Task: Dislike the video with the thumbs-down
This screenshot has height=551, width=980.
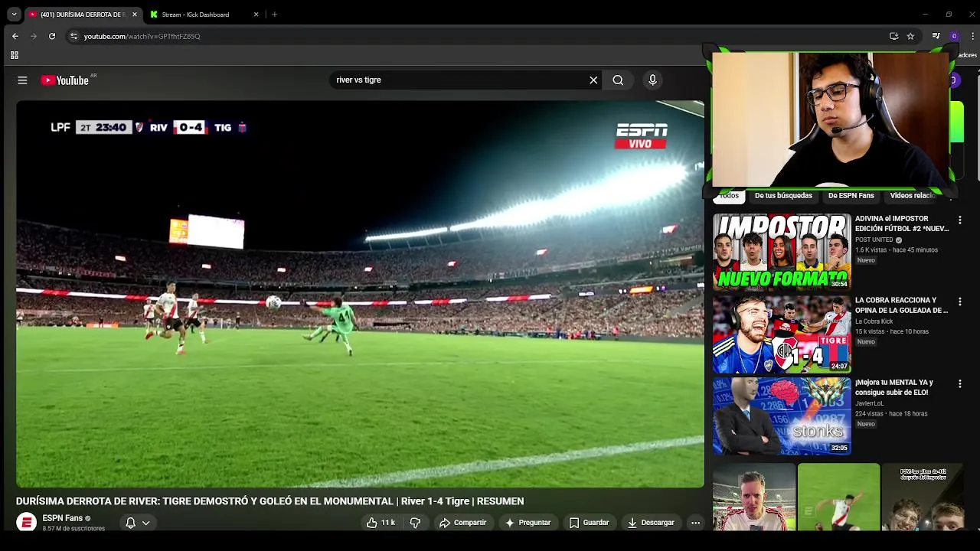Action: [416, 523]
